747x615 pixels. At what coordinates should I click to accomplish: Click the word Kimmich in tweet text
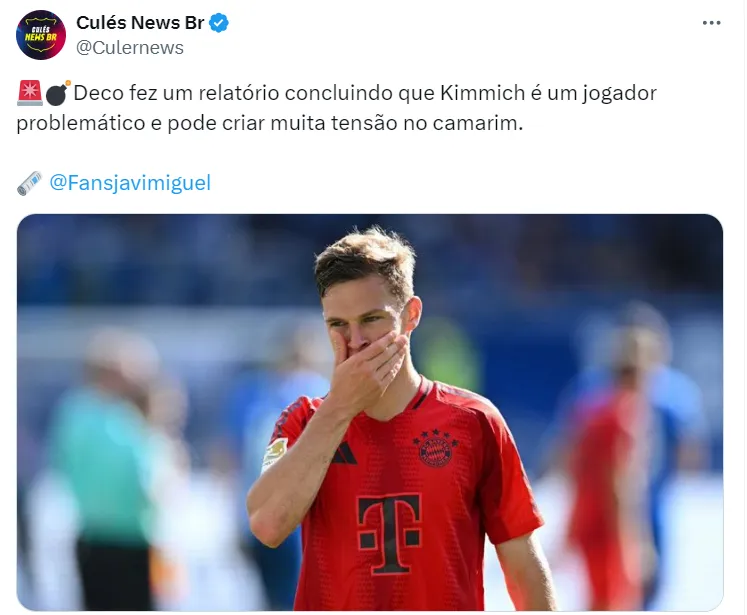pyautogui.click(x=482, y=93)
